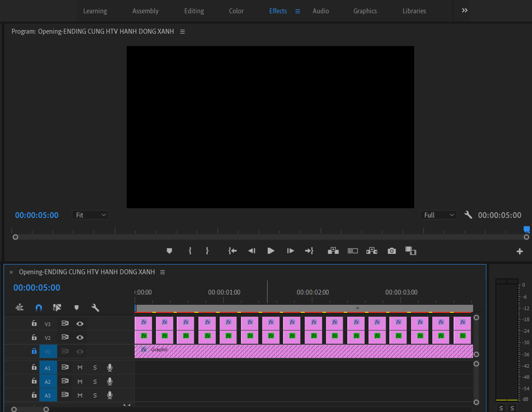The image size is (532, 412).
Task: Toggle Sync Lock on A3
Action: (x=65, y=395)
